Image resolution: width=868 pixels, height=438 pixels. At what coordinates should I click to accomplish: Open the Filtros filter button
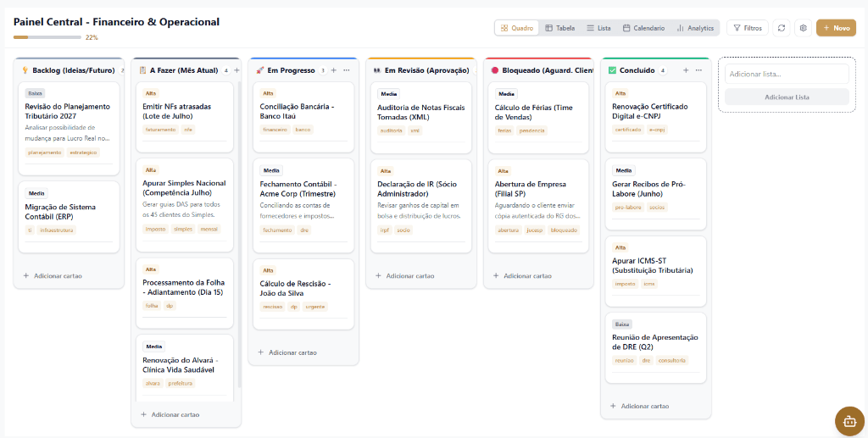tap(748, 28)
